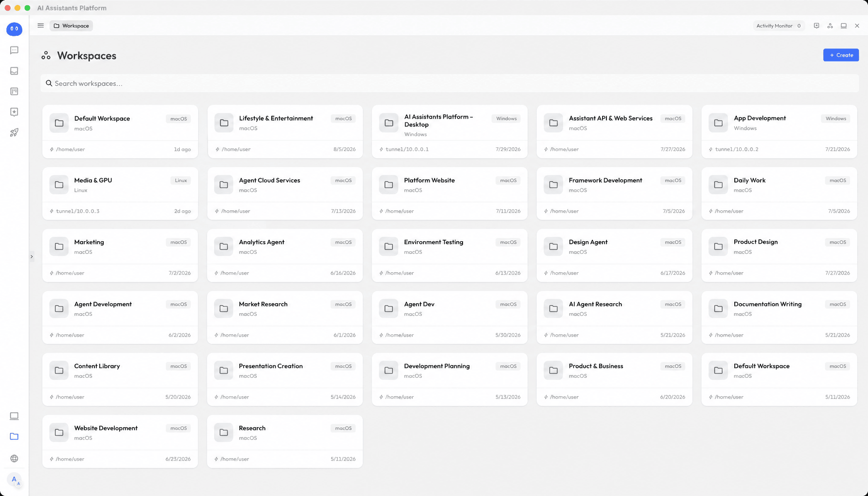Click the folder icon of Media & GPU card
The image size is (868, 496).
pyautogui.click(x=59, y=185)
